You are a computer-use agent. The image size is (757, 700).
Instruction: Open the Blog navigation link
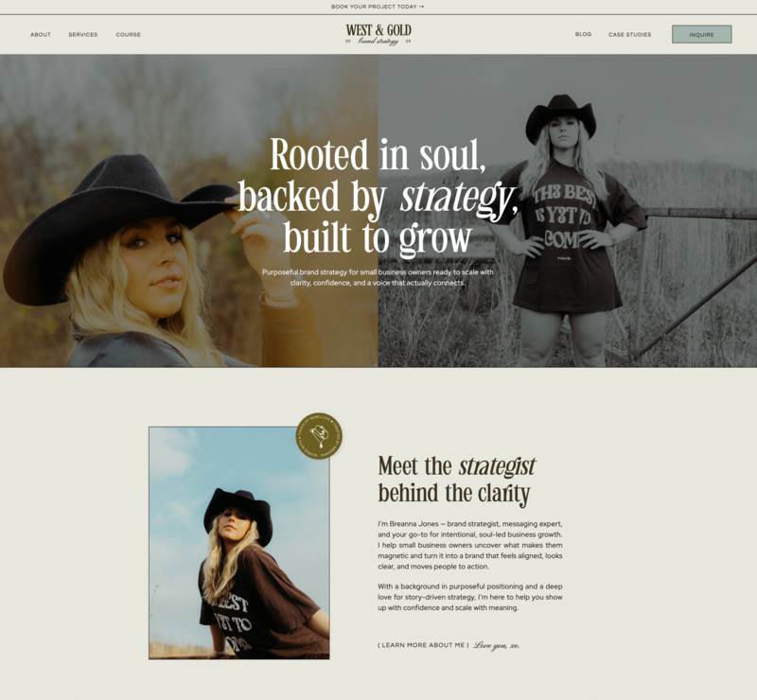(583, 34)
